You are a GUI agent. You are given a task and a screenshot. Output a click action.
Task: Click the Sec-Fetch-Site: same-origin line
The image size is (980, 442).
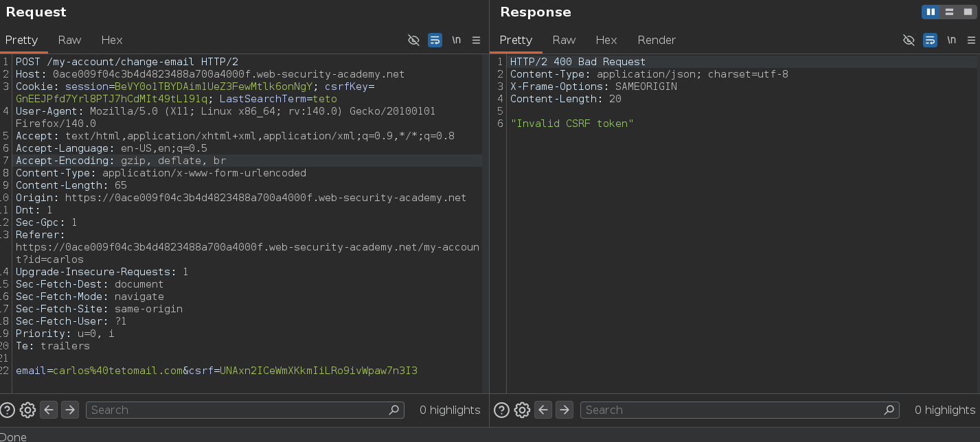coord(99,309)
